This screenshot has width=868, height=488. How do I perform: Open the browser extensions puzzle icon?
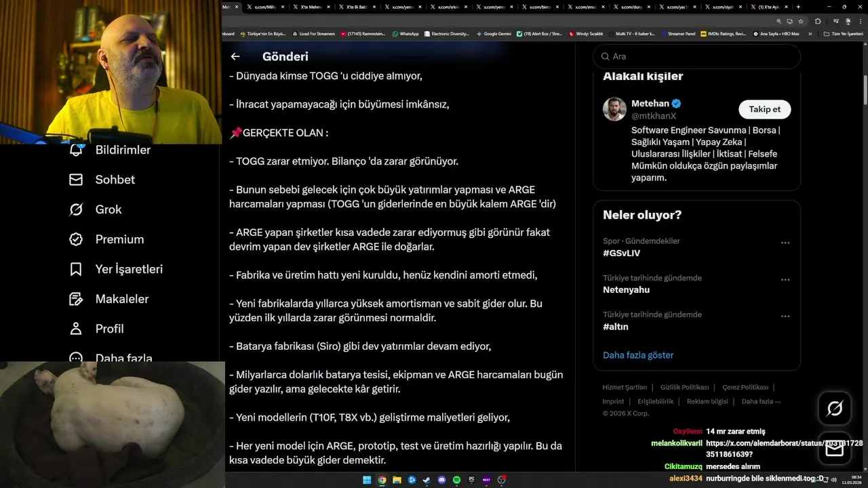point(818,21)
